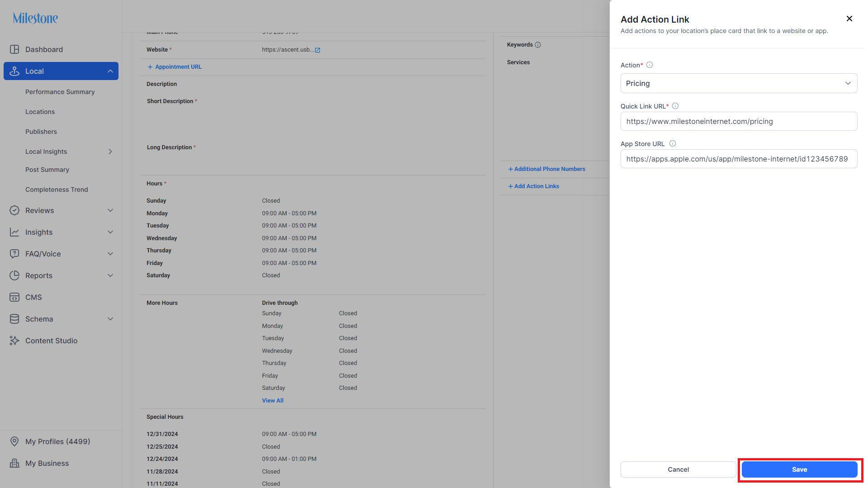Open Dashboard menu item
868x488 pixels.
click(x=44, y=49)
